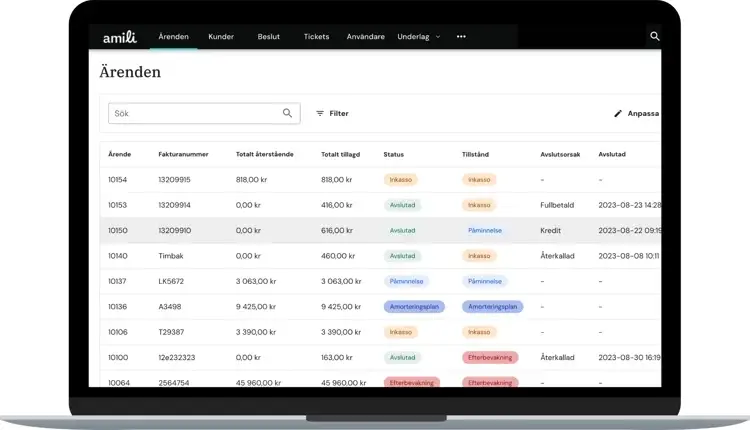Sort by Status column header
Image resolution: width=750 pixels, height=430 pixels.
(394, 154)
